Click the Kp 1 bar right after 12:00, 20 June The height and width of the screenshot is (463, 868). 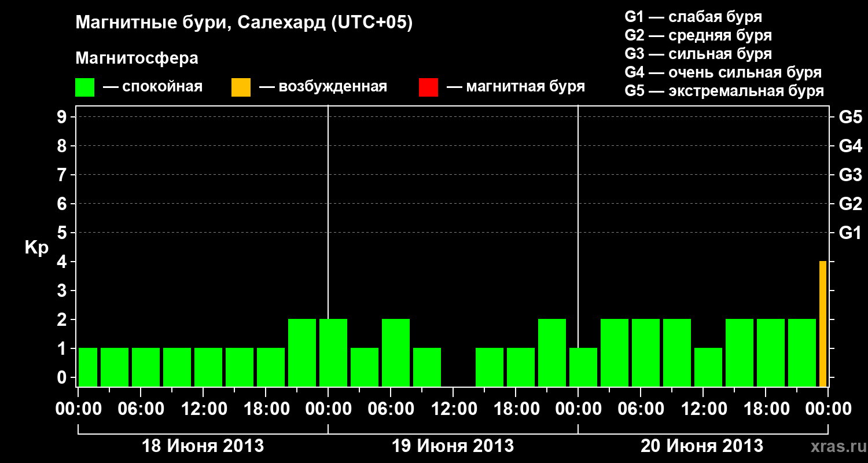[708, 368]
